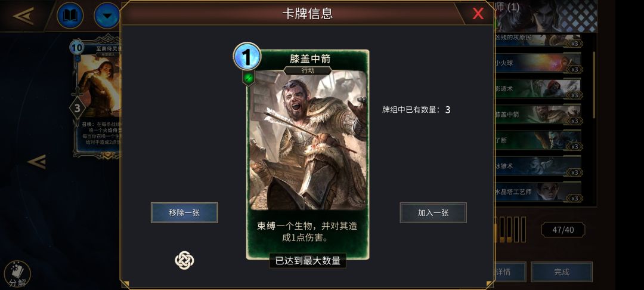
Task: Tap the white knot card-set icon
Action: click(x=184, y=260)
